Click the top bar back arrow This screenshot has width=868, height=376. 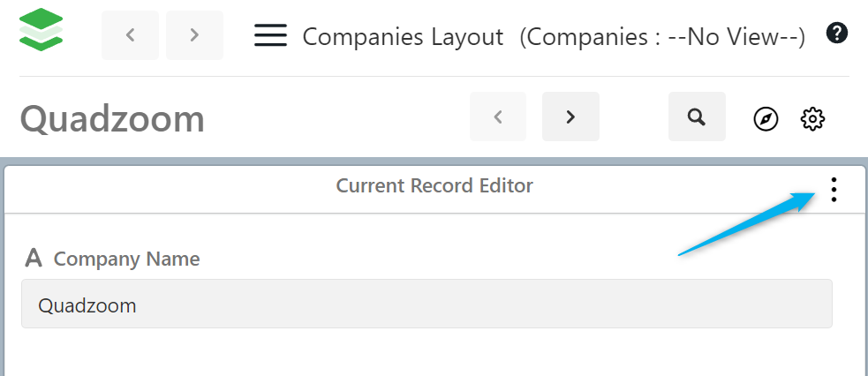[x=130, y=35]
